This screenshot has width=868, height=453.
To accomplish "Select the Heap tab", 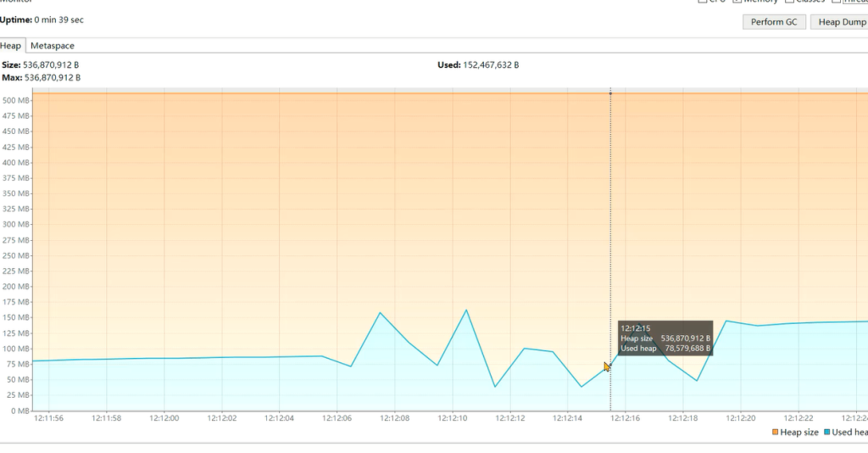I will coord(11,46).
